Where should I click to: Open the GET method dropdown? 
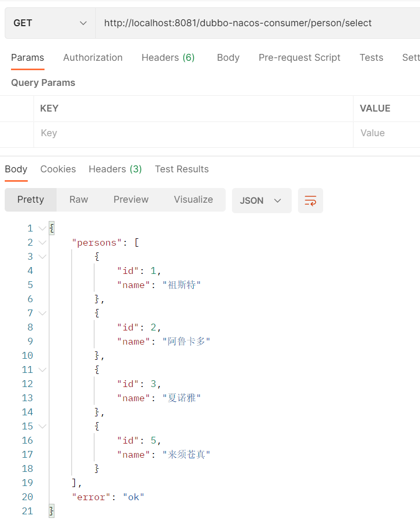coord(50,23)
